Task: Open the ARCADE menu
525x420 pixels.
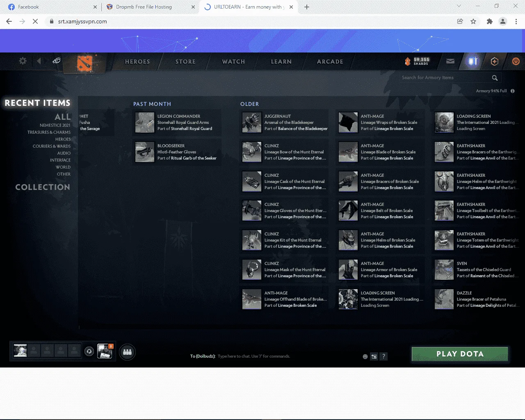Action: pyautogui.click(x=330, y=62)
